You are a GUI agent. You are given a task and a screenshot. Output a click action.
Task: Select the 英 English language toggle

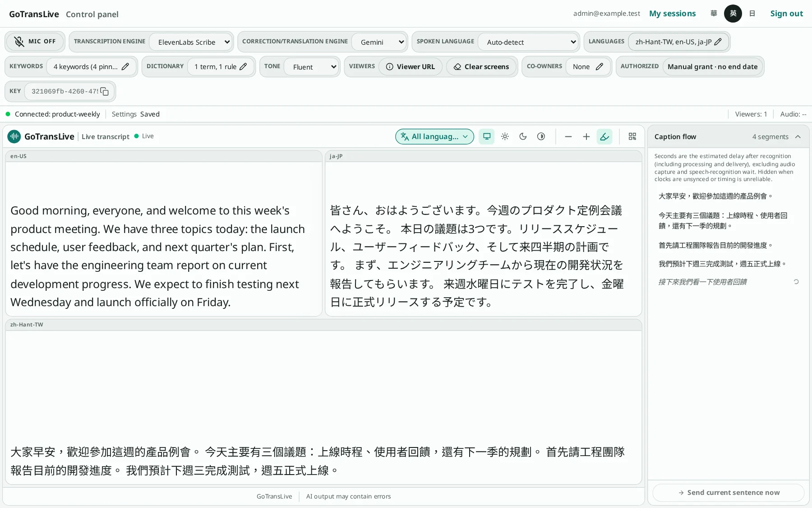pos(733,14)
